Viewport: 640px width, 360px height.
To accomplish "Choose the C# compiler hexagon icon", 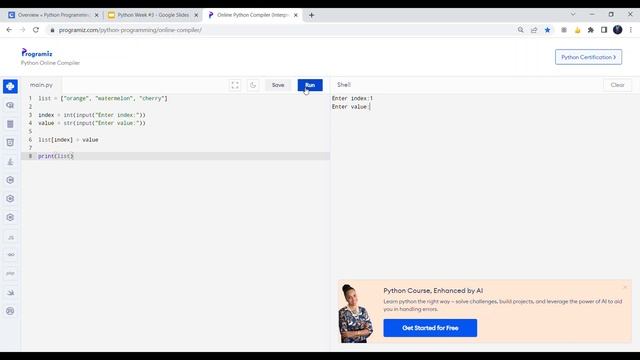I will [x=10, y=218].
